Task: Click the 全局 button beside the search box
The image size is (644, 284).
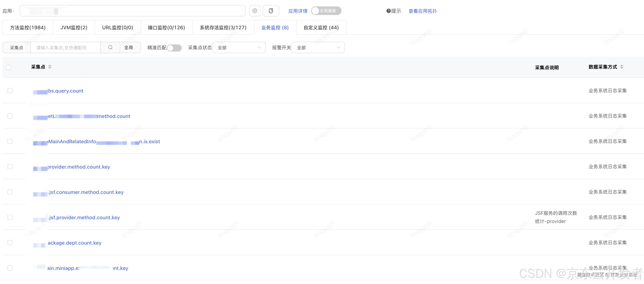Action: click(130, 47)
